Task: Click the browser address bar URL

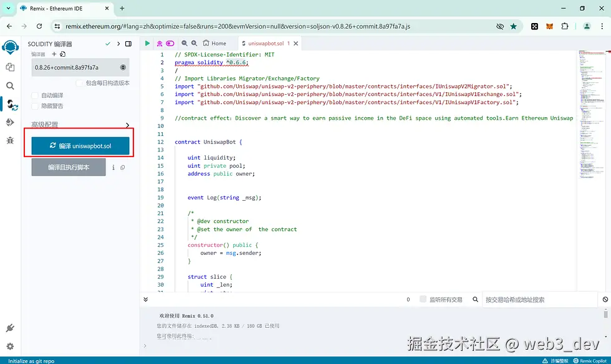Action: tap(238, 26)
